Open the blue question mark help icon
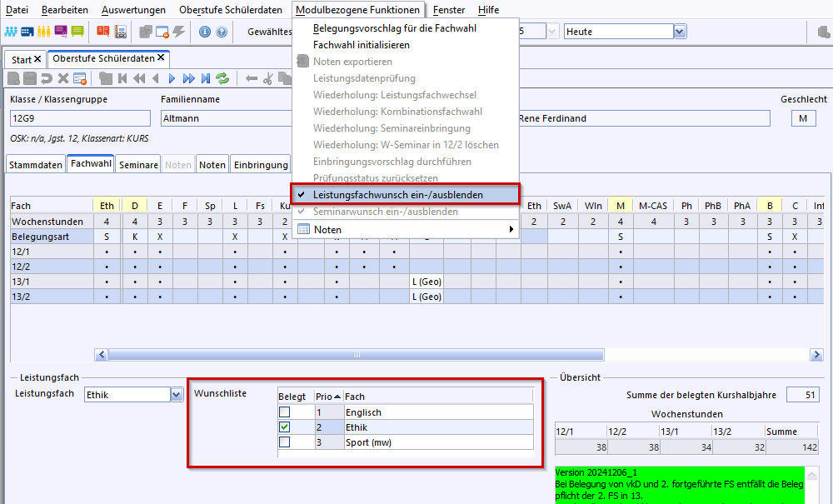The width and height of the screenshot is (833, 504). (x=222, y=32)
